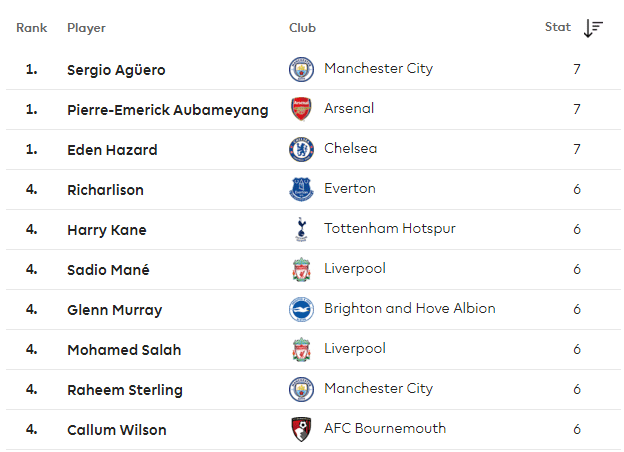This screenshot has height=452, width=624.
Task: Click the Arsenal club crest
Action: (x=301, y=109)
